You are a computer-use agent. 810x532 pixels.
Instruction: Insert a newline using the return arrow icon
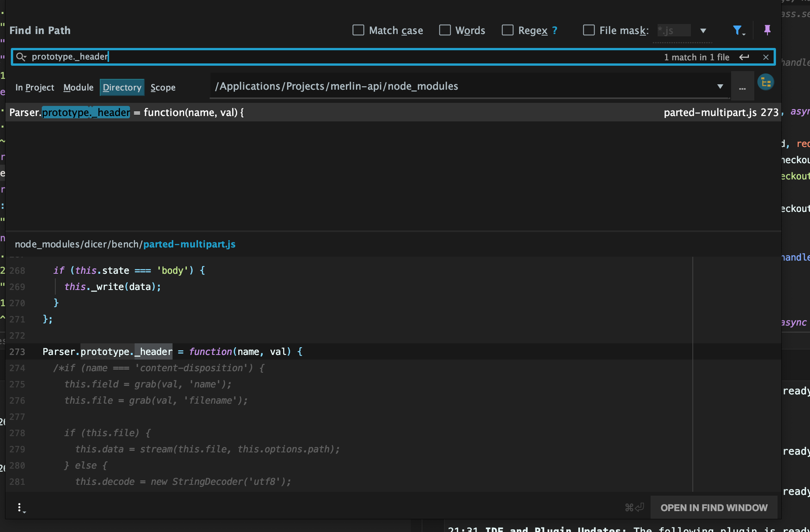[744, 57]
